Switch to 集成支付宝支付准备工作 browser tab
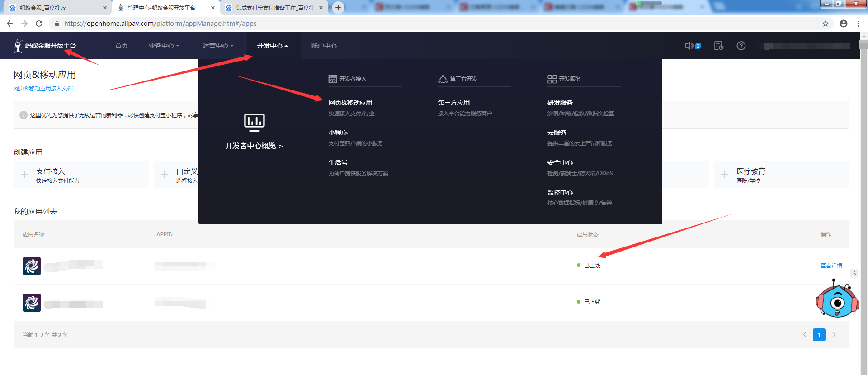868x375 pixels. click(x=274, y=8)
